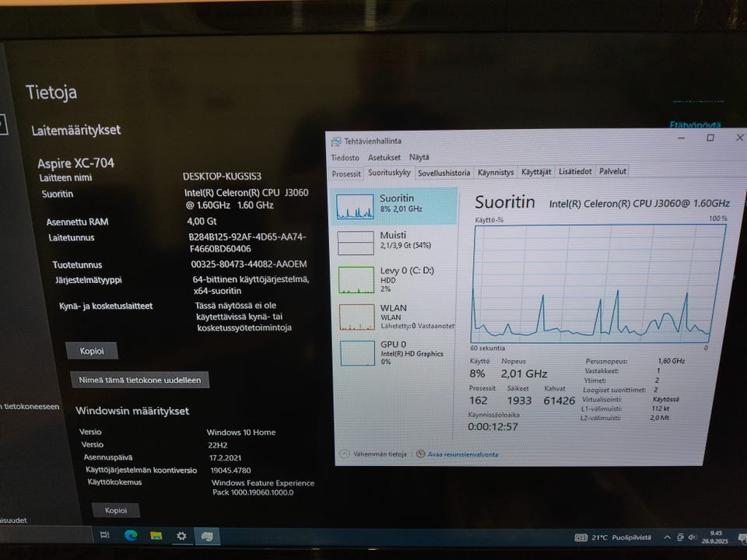747x560 pixels.
Task: Select the Muisti memory thumbnail in Task Manager
Action: (356, 243)
